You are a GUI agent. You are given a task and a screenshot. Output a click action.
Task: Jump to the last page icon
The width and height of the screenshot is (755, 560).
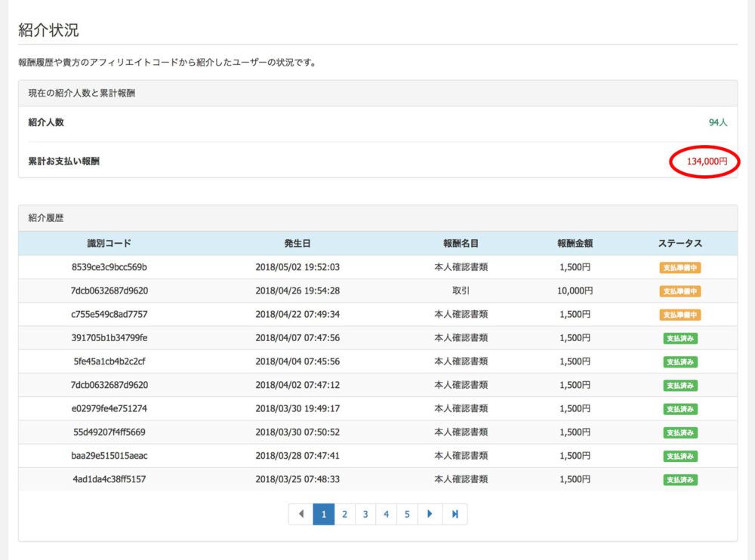coord(455,514)
